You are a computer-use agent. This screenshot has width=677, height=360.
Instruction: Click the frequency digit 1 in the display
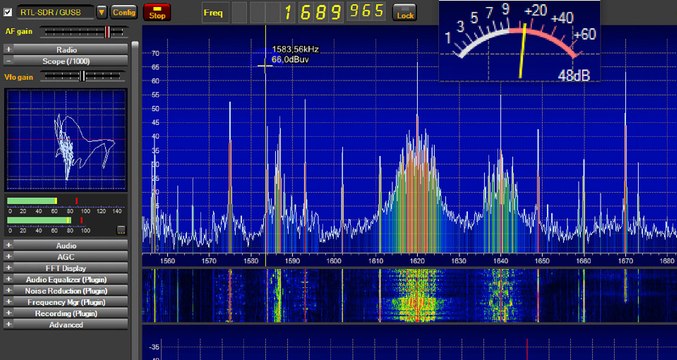pos(287,12)
